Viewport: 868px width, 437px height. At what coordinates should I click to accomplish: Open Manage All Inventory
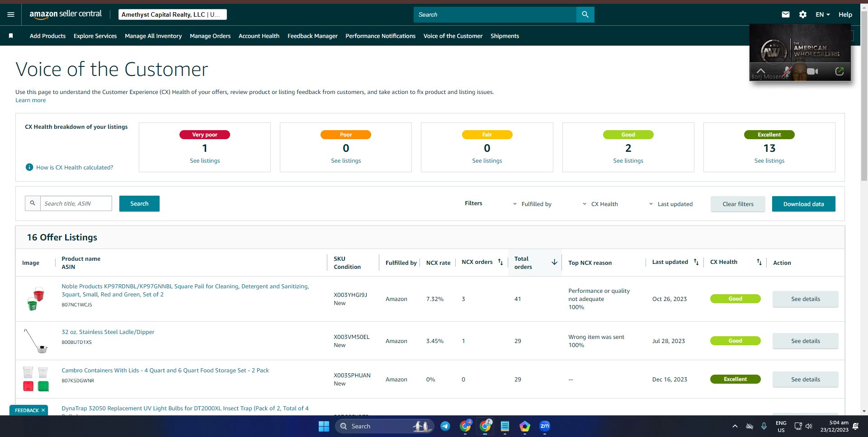coord(153,36)
